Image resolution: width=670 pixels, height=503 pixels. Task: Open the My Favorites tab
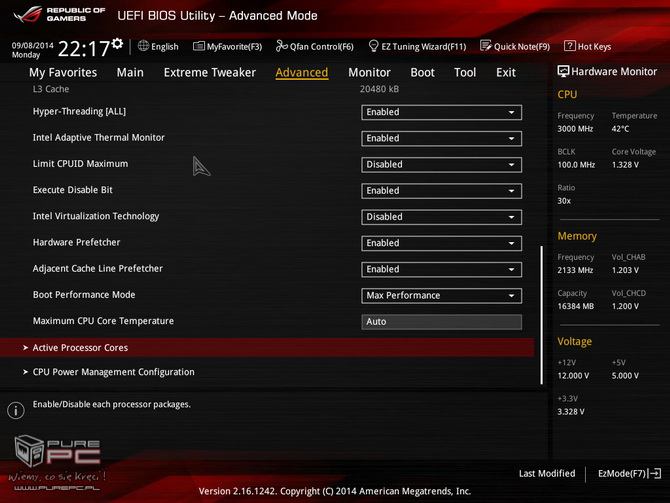63,73
